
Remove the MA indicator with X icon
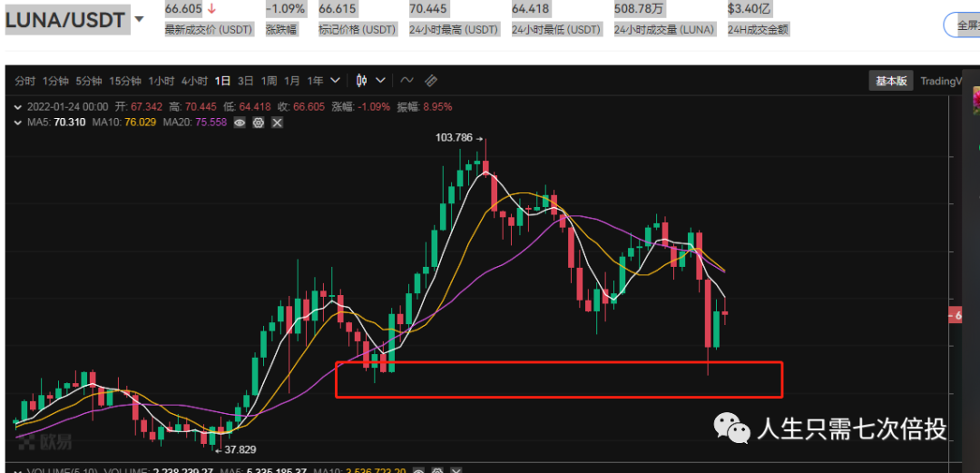click(x=277, y=122)
